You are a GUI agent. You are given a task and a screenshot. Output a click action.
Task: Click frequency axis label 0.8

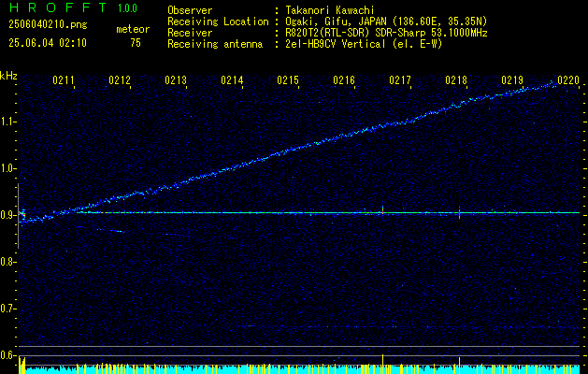[x=7, y=262]
